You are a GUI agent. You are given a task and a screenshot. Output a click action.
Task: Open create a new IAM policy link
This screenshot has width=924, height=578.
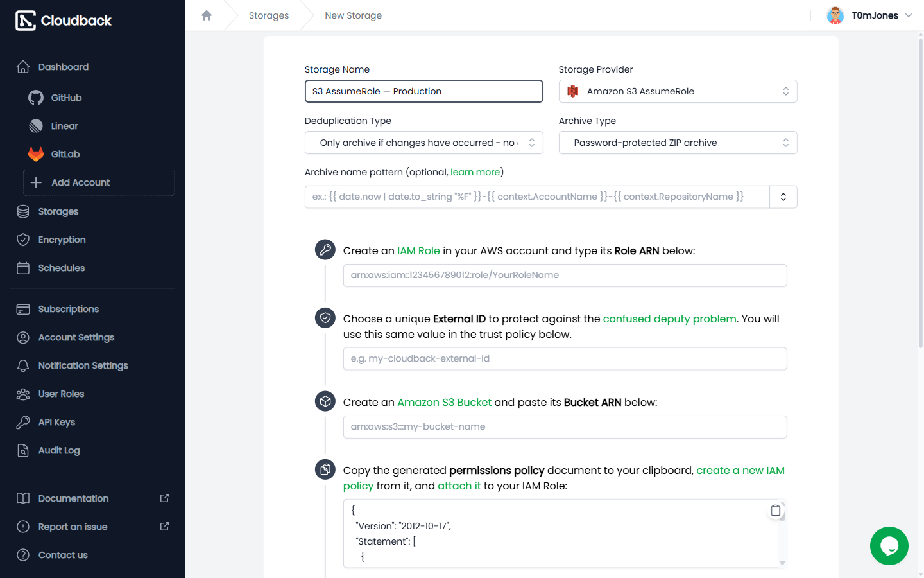[x=564, y=478]
